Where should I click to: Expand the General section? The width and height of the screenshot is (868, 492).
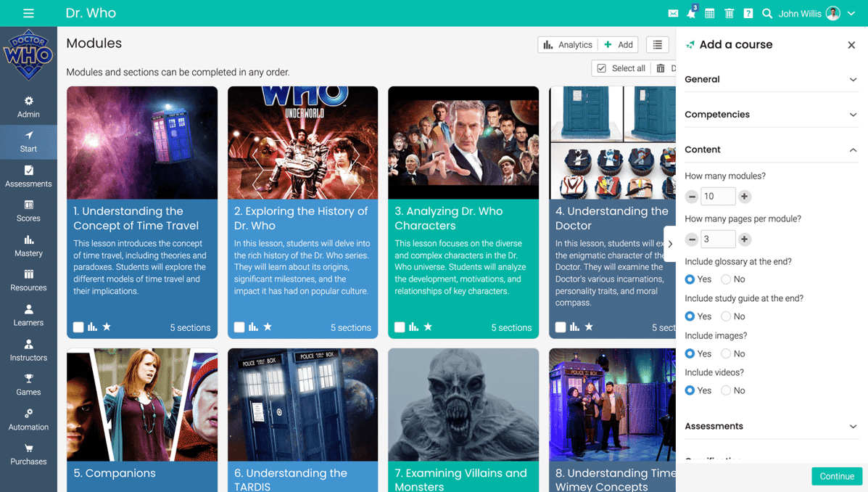[771, 79]
